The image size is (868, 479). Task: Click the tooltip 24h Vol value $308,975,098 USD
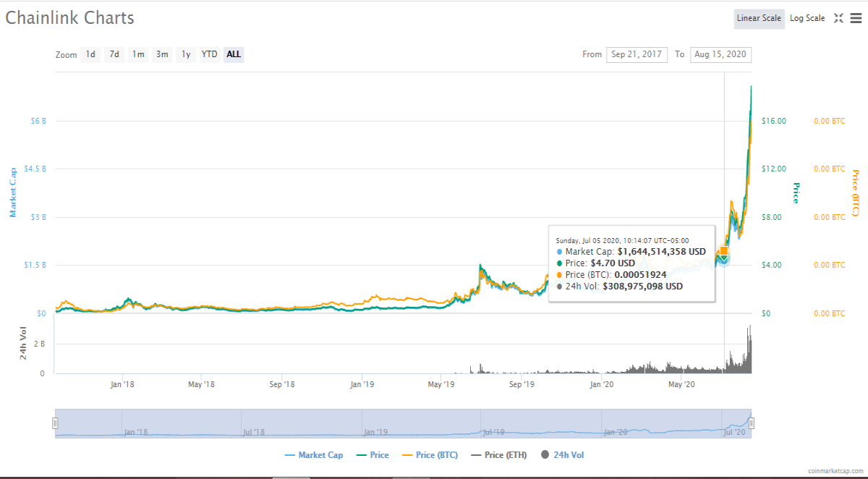coord(642,287)
